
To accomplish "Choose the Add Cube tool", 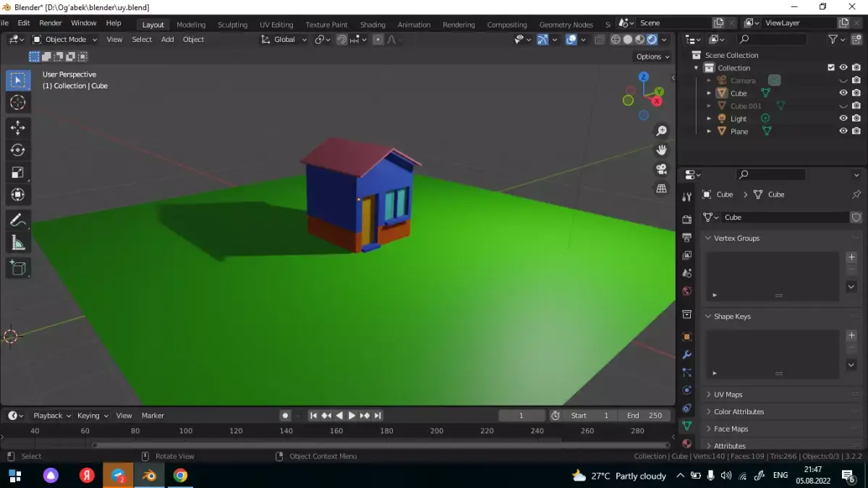I will 18,268.
